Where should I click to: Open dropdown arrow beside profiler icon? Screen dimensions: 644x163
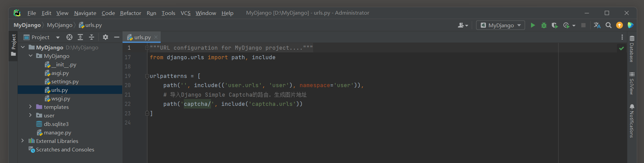(574, 26)
